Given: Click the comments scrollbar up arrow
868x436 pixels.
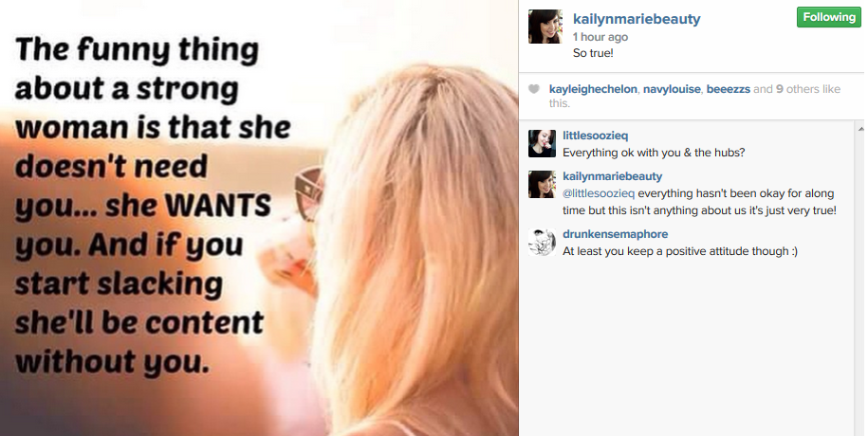Looking at the screenshot, I should (860, 129).
